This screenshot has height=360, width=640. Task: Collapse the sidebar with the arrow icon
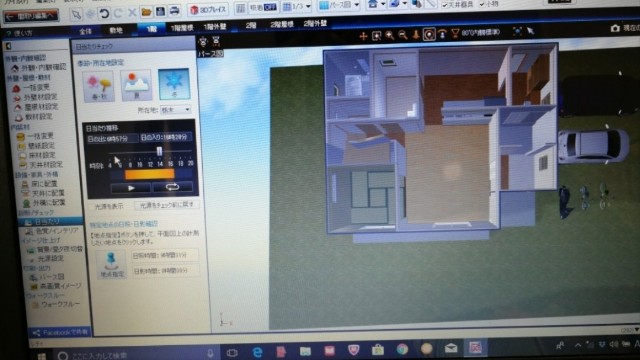click(8, 46)
